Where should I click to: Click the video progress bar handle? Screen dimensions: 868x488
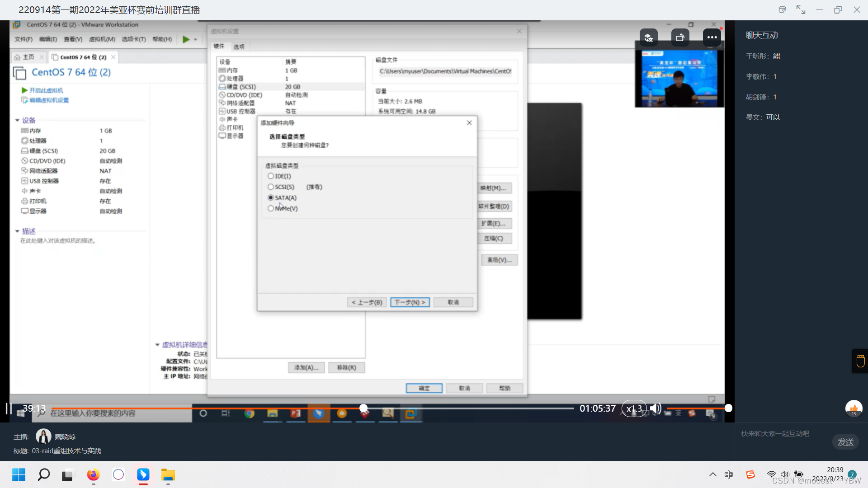click(363, 408)
